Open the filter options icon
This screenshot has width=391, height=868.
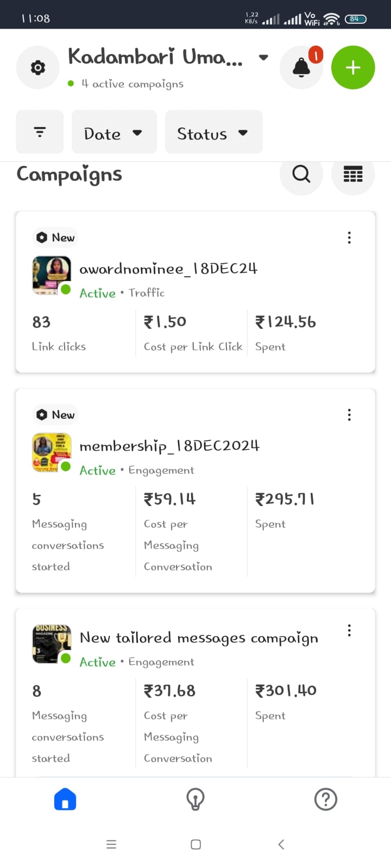tap(40, 132)
